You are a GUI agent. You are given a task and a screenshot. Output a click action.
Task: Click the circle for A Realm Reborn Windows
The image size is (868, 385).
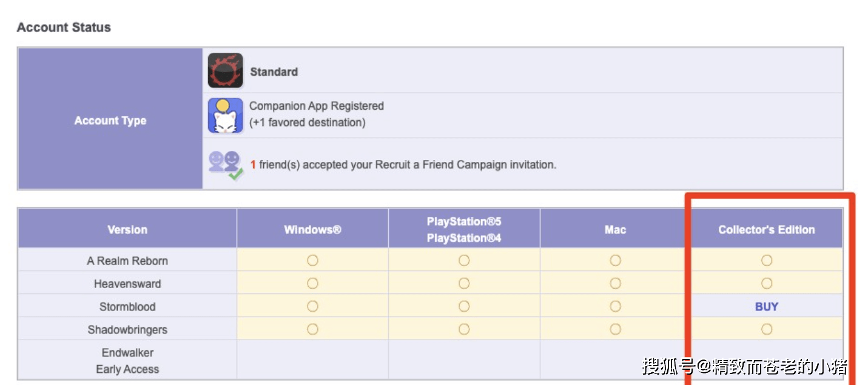[x=312, y=260]
